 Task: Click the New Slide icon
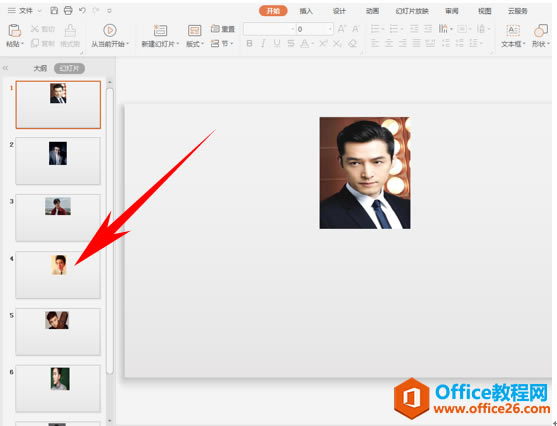pyautogui.click(x=160, y=31)
